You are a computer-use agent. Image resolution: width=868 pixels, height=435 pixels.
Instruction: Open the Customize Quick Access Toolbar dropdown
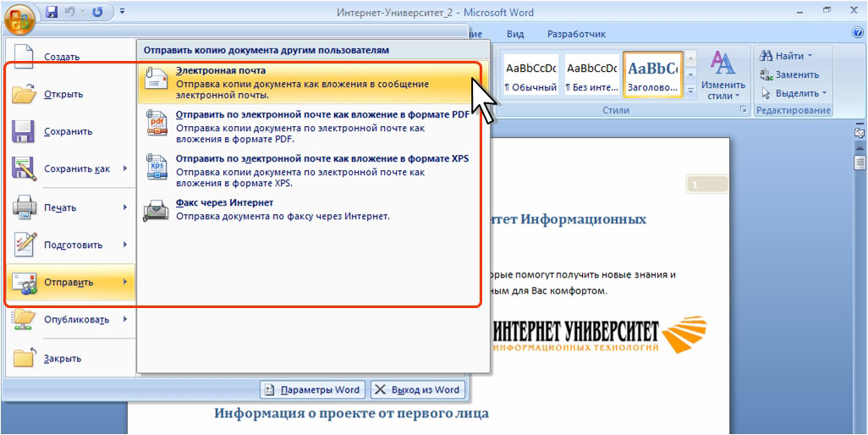pos(123,12)
